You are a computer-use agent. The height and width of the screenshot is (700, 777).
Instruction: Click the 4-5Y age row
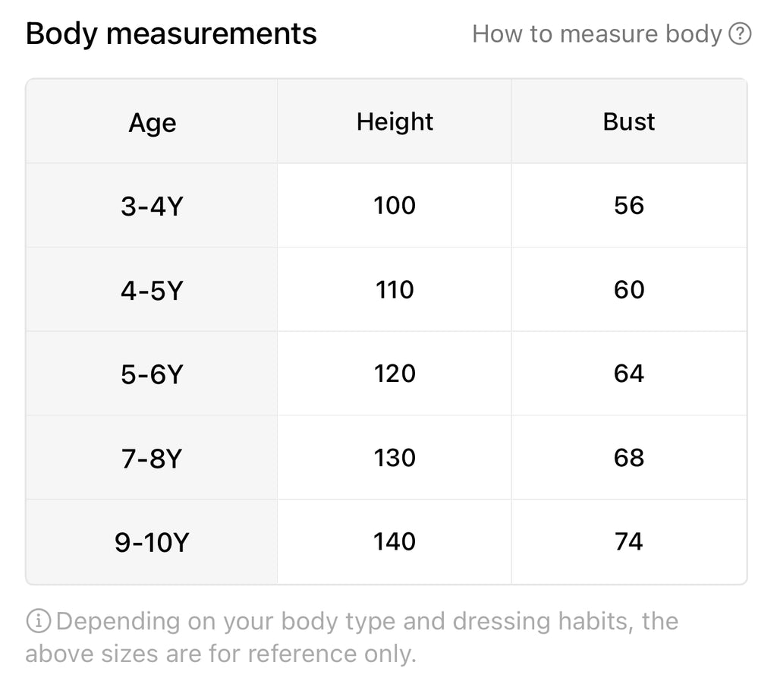(152, 290)
